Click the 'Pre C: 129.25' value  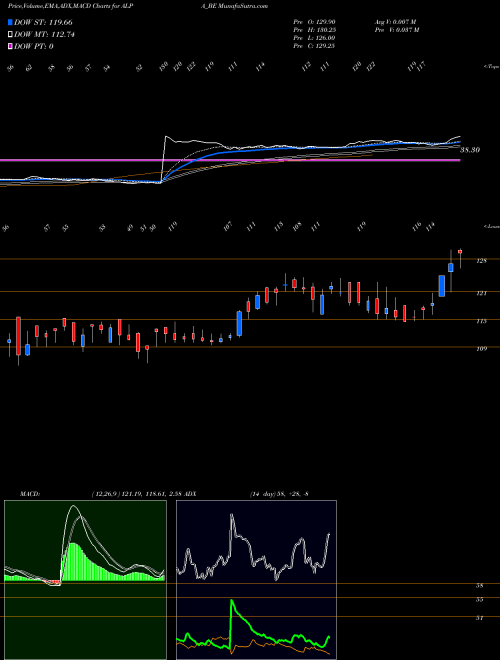coord(314,46)
